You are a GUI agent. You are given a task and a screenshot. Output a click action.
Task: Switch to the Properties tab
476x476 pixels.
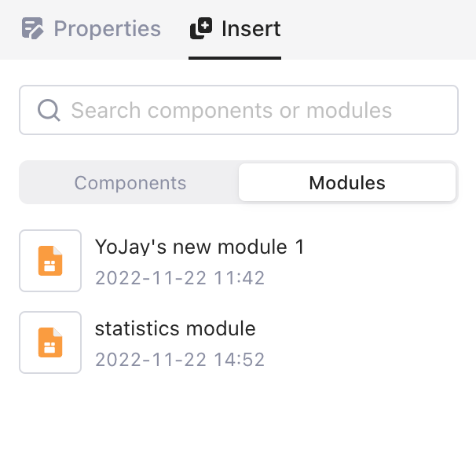106,30
